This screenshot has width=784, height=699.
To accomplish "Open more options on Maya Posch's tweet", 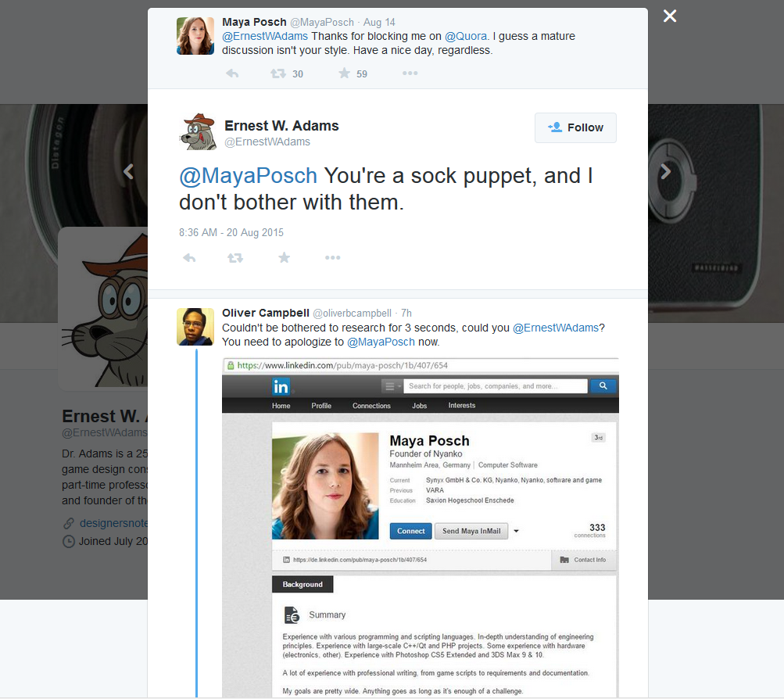I will tap(410, 73).
